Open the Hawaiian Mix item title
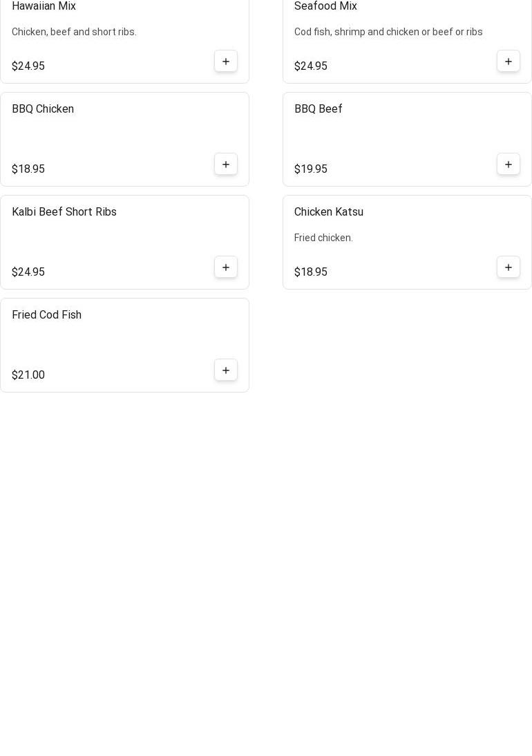This screenshot has height=756, width=532. 44,6
